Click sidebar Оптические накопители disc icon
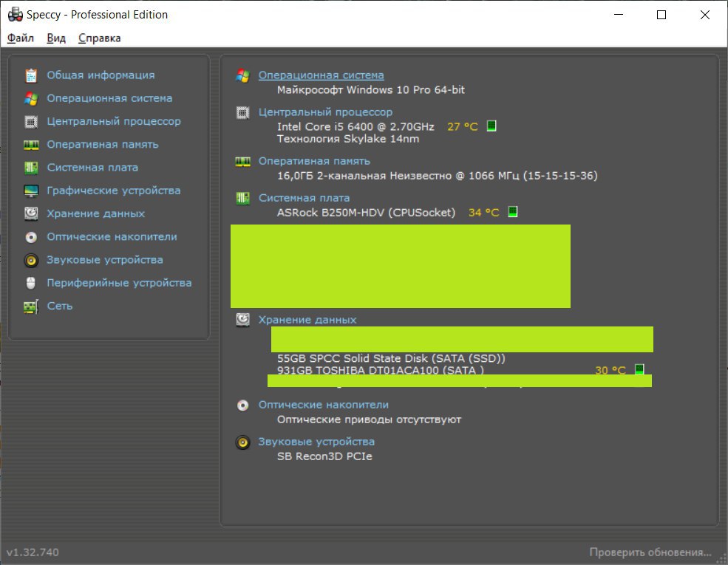The height and width of the screenshot is (565, 728). point(31,237)
